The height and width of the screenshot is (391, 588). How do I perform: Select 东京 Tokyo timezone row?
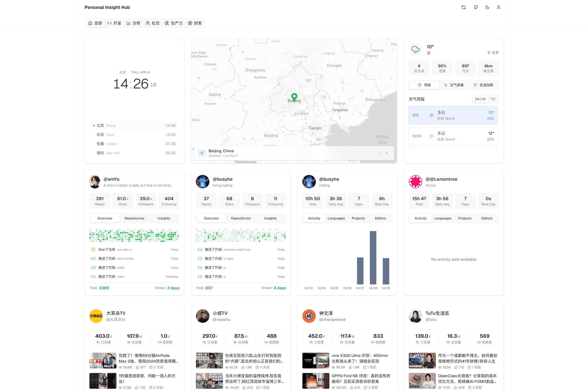click(134, 135)
